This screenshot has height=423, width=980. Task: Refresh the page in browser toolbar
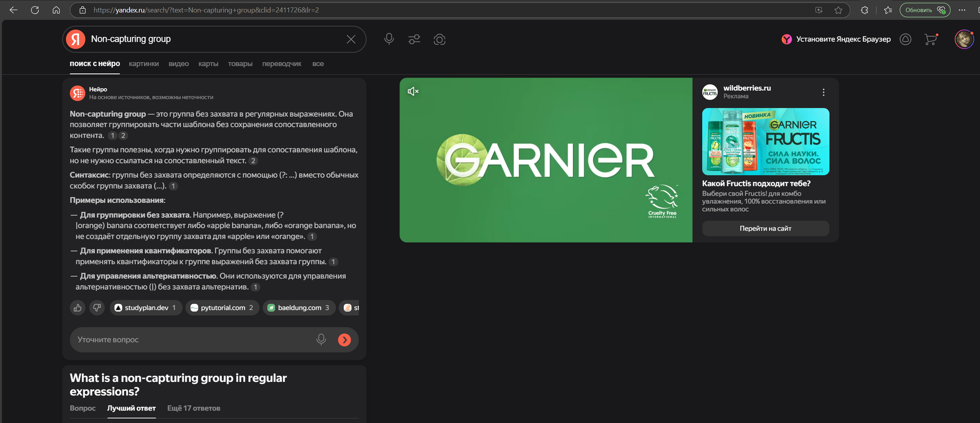pos(35,10)
